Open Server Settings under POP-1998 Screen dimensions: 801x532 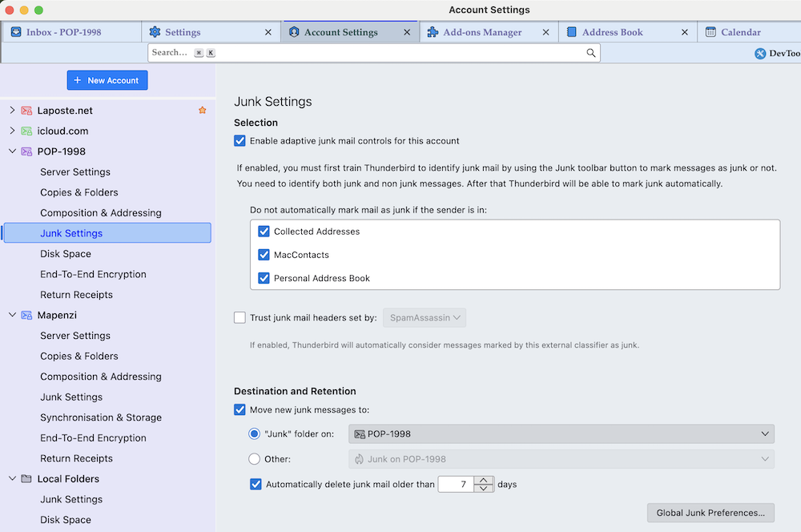click(75, 172)
